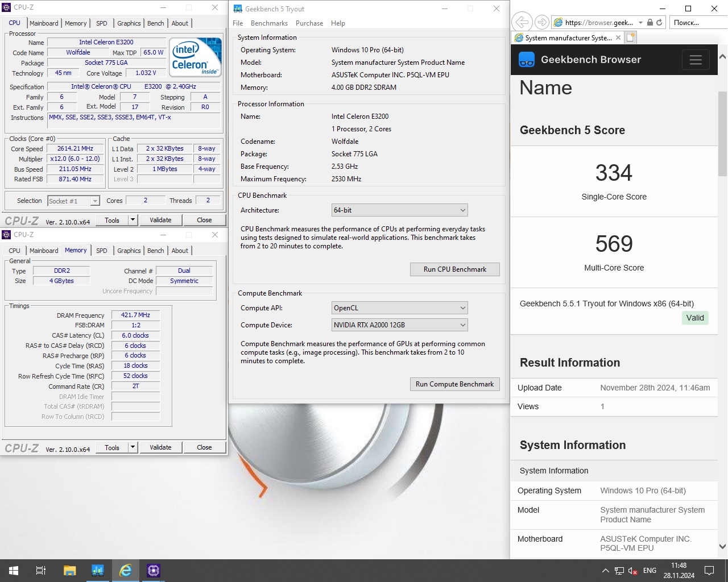Open Tools dropdown arrow in lower CPU-Z
Screen dimensions: 728x582
(x=133, y=447)
